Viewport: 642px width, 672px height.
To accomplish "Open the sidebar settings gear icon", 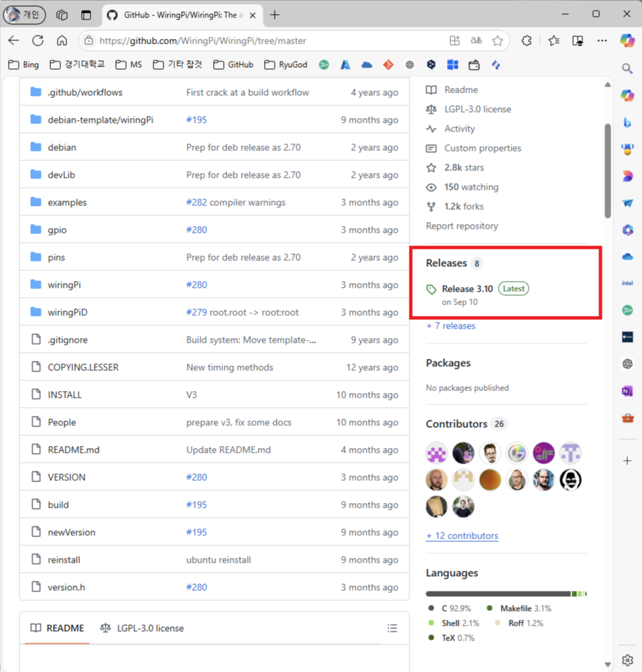I will tap(627, 660).
